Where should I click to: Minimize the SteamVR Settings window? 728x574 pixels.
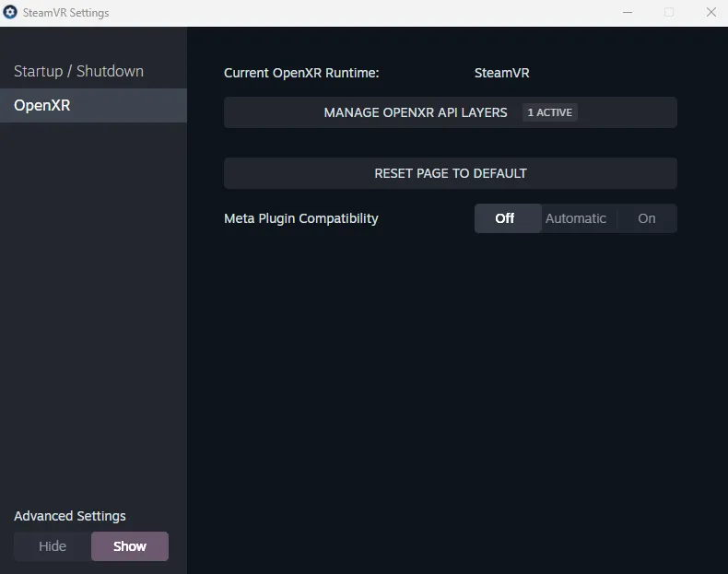tap(627, 13)
